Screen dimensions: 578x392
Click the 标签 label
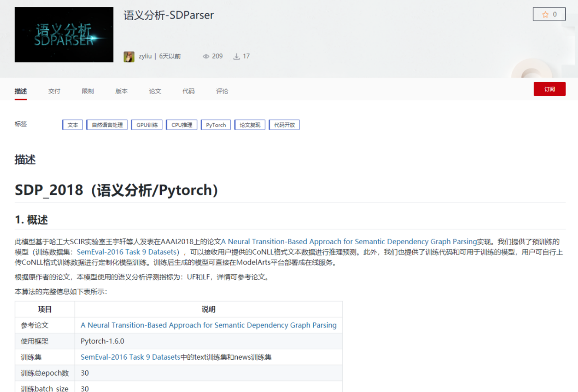(21, 124)
